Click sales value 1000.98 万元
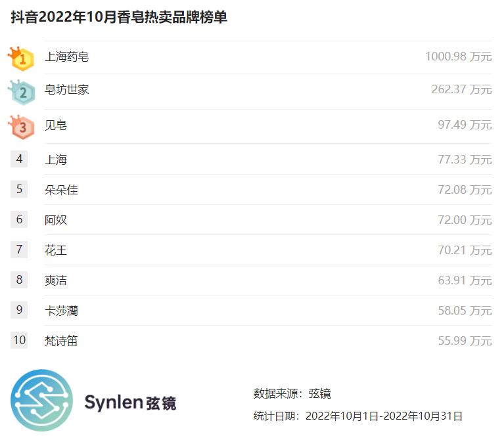Screen dimensions: 504x440 459,56
